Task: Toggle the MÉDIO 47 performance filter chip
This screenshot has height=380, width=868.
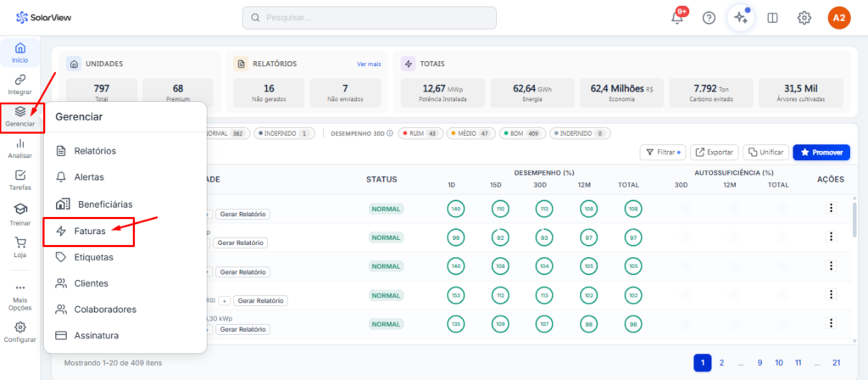Action: 473,133
